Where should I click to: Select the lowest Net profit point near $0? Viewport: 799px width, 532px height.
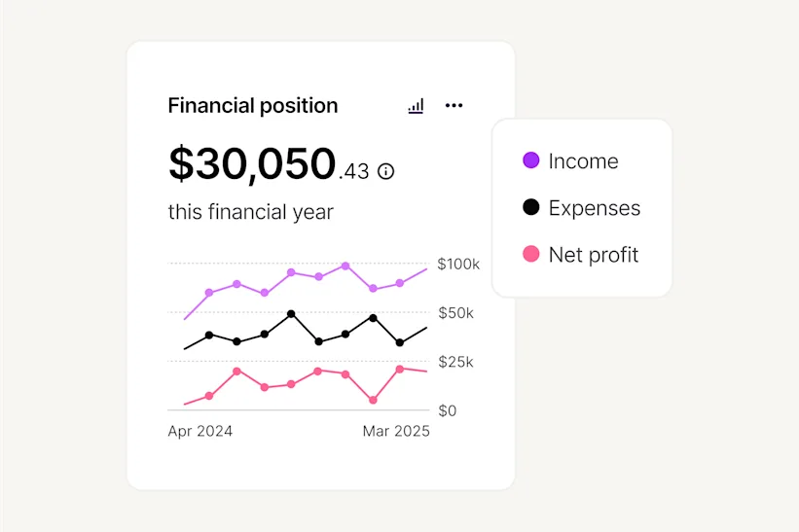(x=373, y=400)
